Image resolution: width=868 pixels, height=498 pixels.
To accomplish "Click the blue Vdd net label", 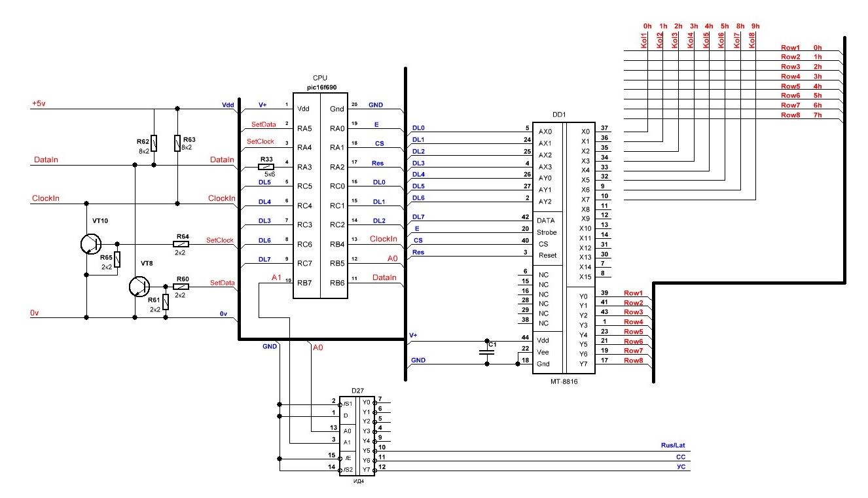I will coord(228,104).
